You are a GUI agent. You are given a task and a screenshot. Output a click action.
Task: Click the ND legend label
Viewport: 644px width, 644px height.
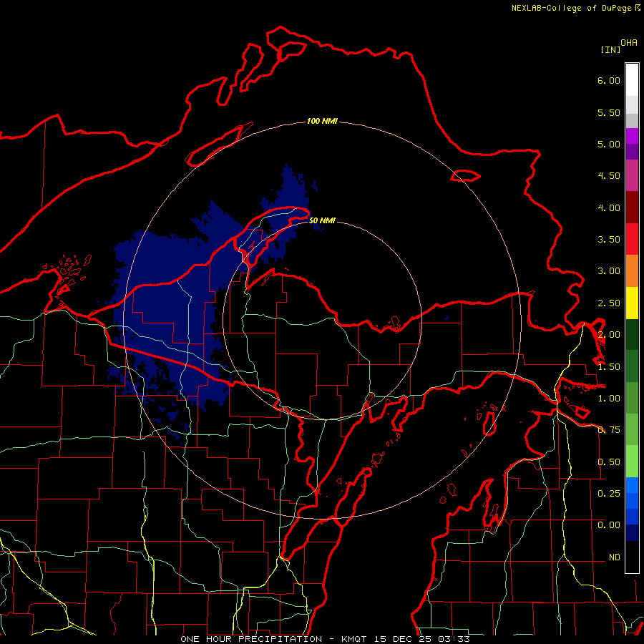tap(615, 557)
